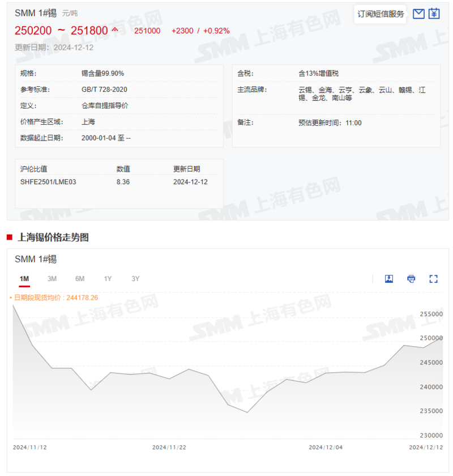Viewport: 453px width, 476px height.
Task: Click the 2024/12/04 x-axis date label
Action: click(326, 448)
